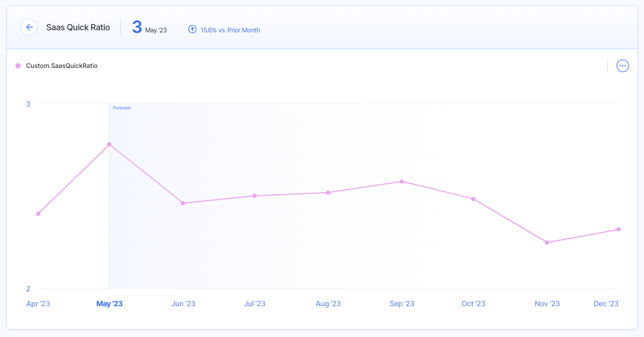This screenshot has height=337, width=644.
Task: Click the upward trend arrow icon
Action: (x=192, y=29)
